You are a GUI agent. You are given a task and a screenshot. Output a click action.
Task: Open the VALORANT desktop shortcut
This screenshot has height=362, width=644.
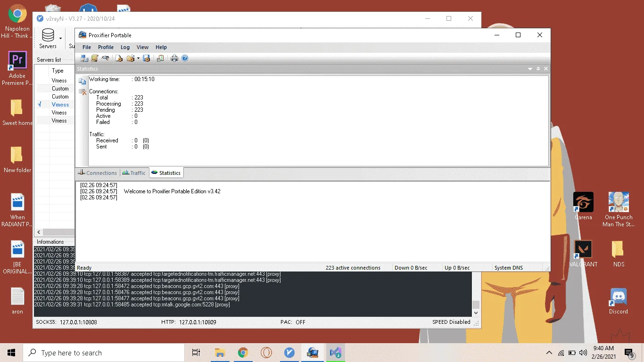point(583,254)
